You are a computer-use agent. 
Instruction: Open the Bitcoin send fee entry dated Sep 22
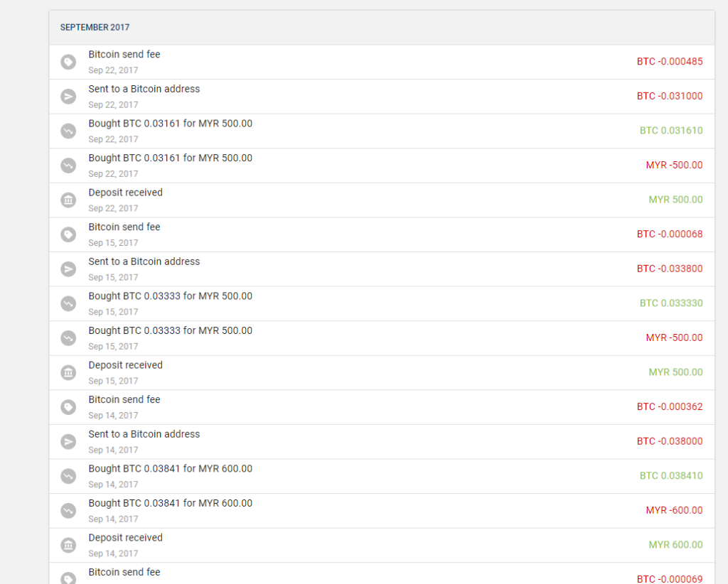pos(382,62)
